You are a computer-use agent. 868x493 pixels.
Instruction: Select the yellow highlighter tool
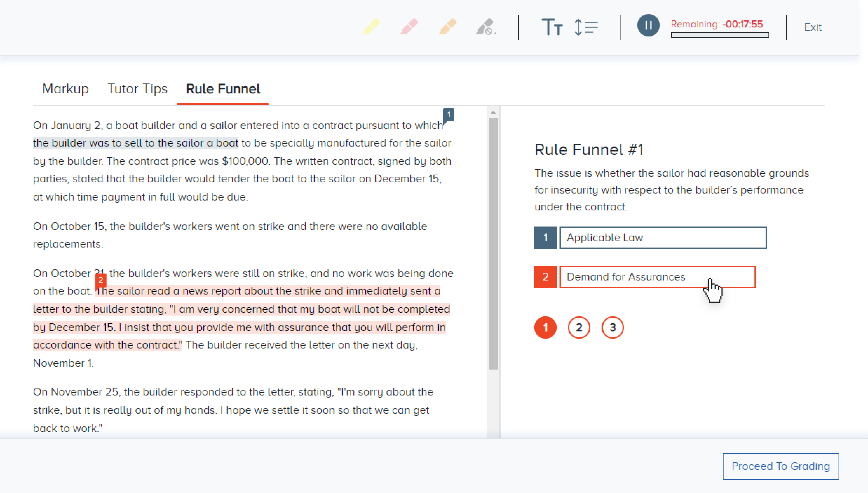[x=371, y=27]
